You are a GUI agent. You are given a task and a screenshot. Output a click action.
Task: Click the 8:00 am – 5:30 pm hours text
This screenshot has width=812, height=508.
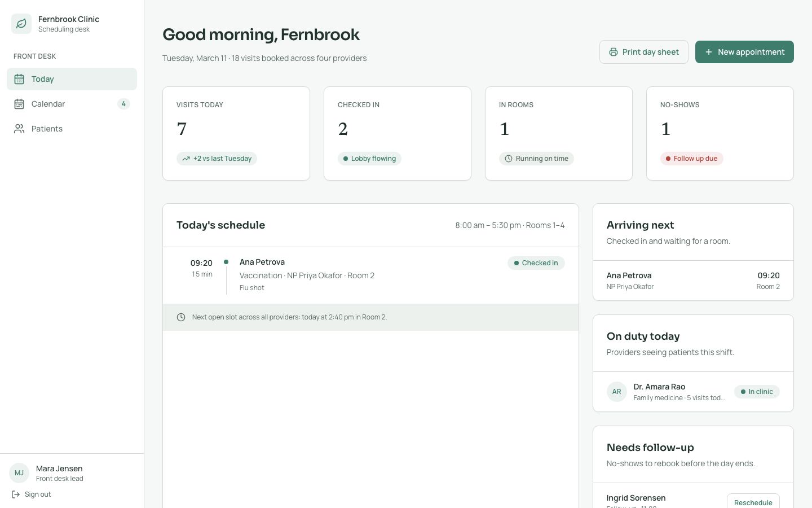pos(510,225)
